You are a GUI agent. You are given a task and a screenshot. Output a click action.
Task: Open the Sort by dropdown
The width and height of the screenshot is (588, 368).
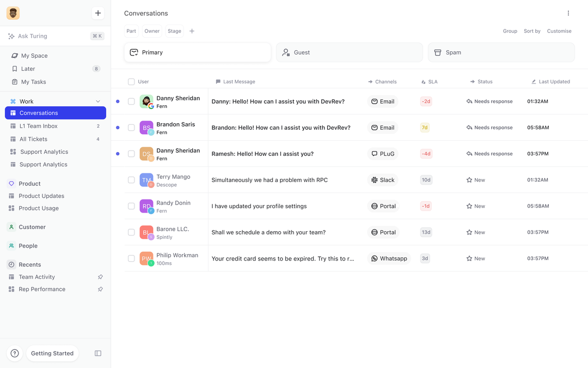pyautogui.click(x=532, y=31)
